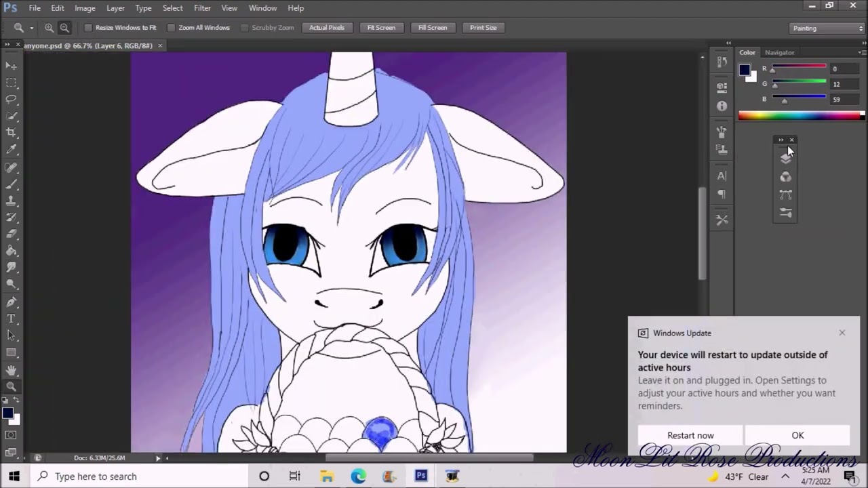Image resolution: width=868 pixels, height=488 pixels.
Task: Expand the floating icon panel group
Action: [781, 140]
